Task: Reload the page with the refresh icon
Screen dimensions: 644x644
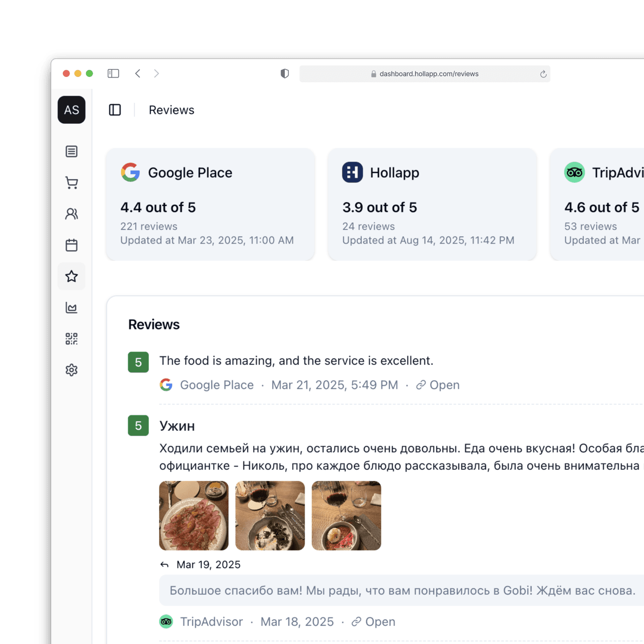Action: coord(543,74)
